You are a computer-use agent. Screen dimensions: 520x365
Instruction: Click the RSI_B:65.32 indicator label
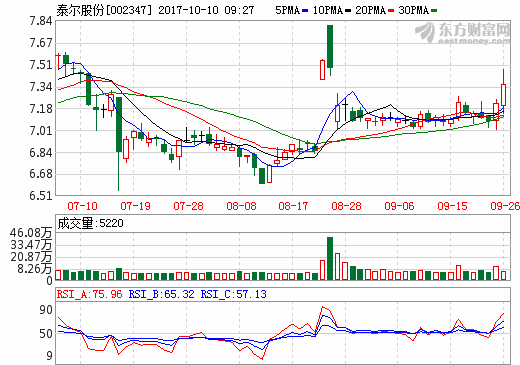[161, 294]
